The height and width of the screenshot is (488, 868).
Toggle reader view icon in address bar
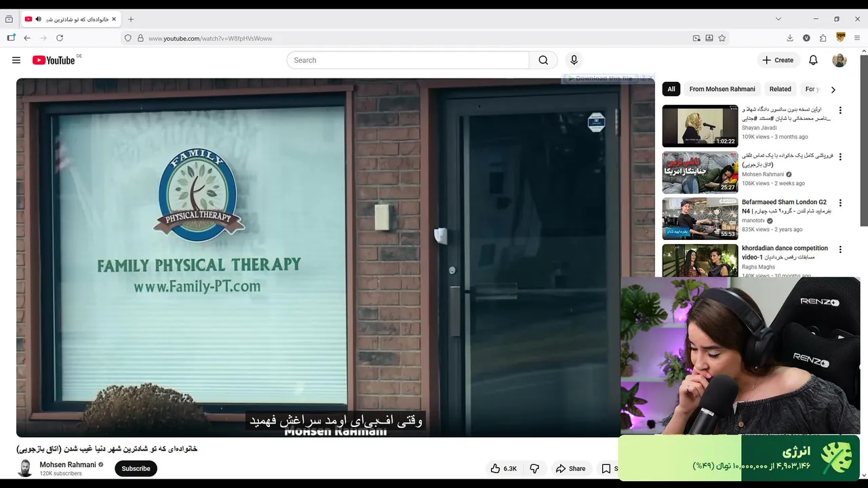709,38
